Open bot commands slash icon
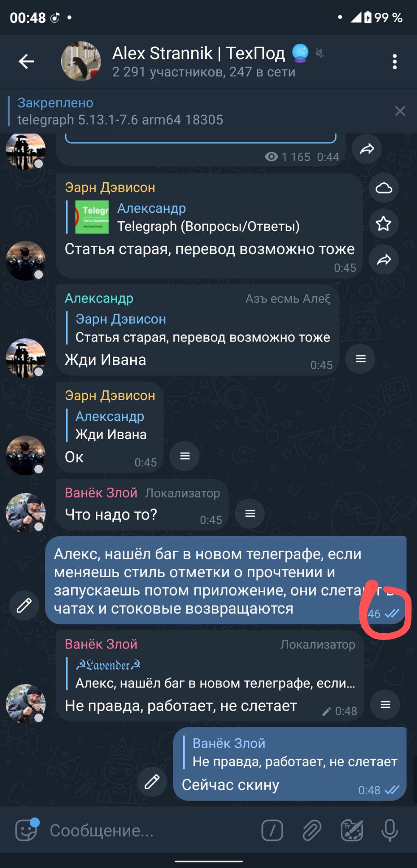Viewport: 417px width, 868px height. click(x=272, y=830)
